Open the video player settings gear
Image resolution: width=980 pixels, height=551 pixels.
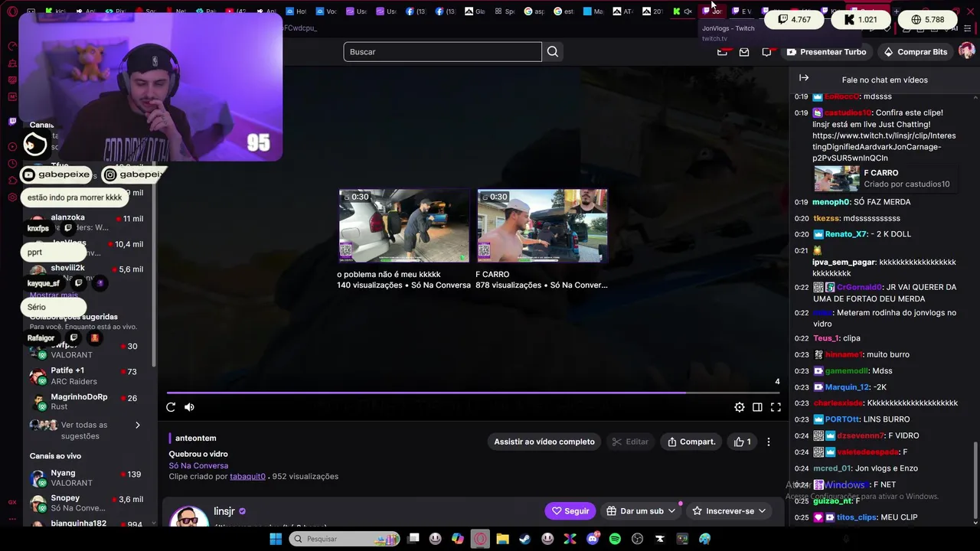point(740,407)
